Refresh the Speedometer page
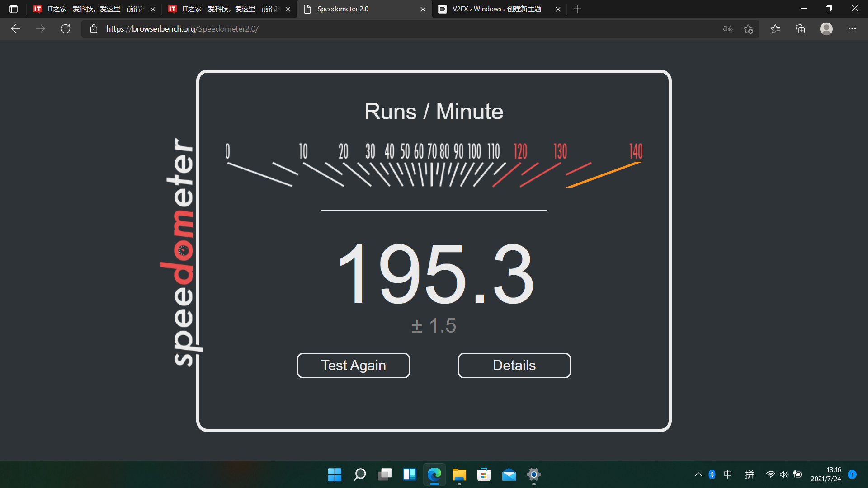868x488 pixels. pyautogui.click(x=66, y=29)
